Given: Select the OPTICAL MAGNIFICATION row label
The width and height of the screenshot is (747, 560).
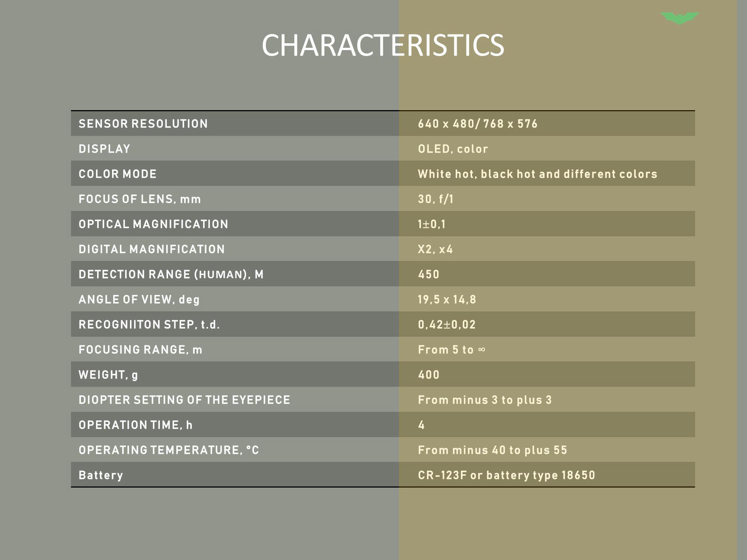Looking at the screenshot, I should [x=154, y=224].
